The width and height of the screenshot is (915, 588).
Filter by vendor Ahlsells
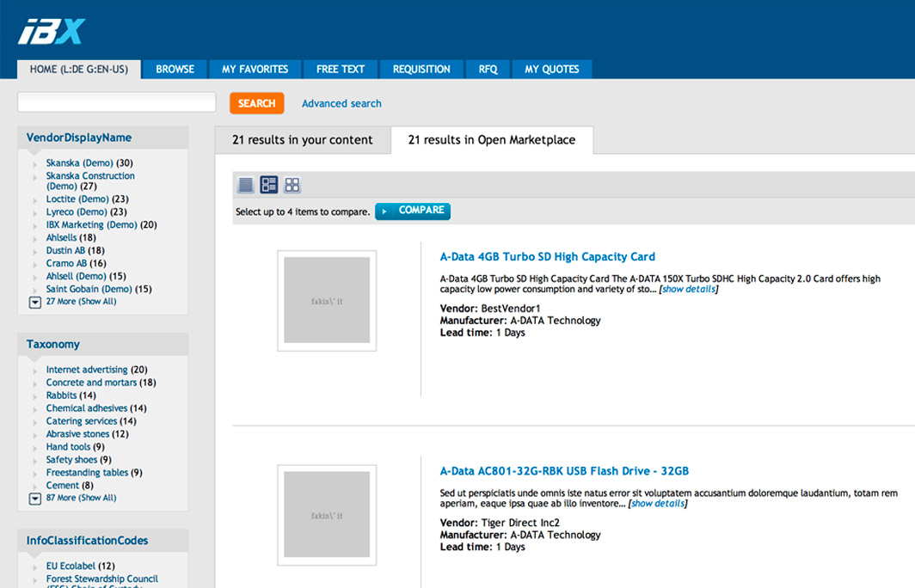pyautogui.click(x=61, y=237)
